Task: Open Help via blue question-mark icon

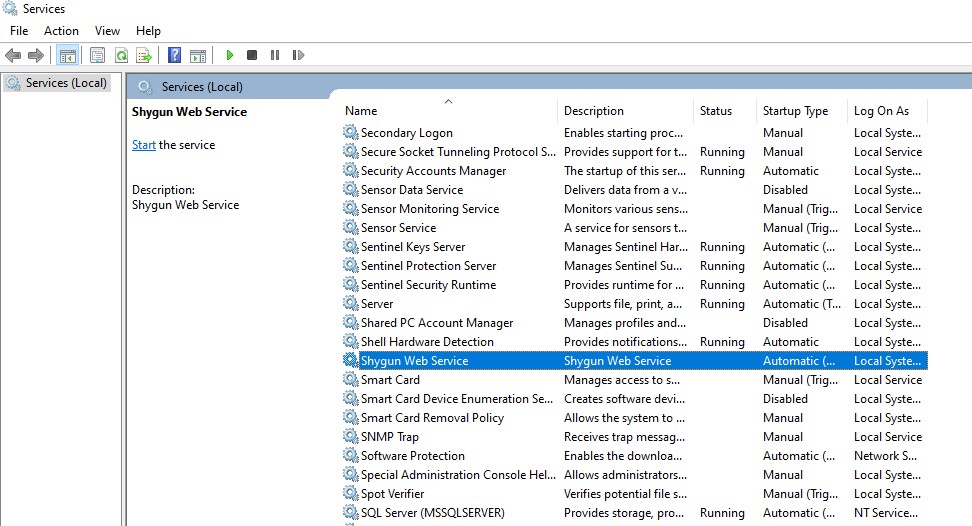Action: coord(174,55)
